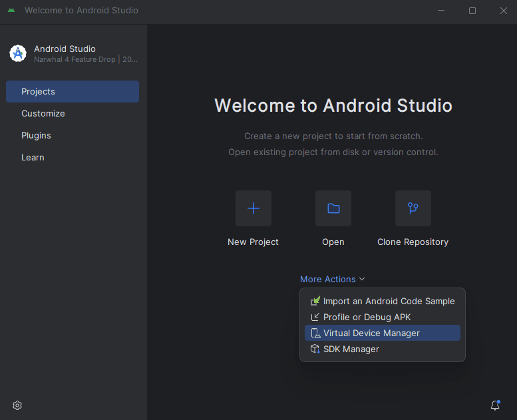The width and height of the screenshot is (517, 420).
Task: Launch Virtual Device Manager from the menu
Action: tap(371, 333)
